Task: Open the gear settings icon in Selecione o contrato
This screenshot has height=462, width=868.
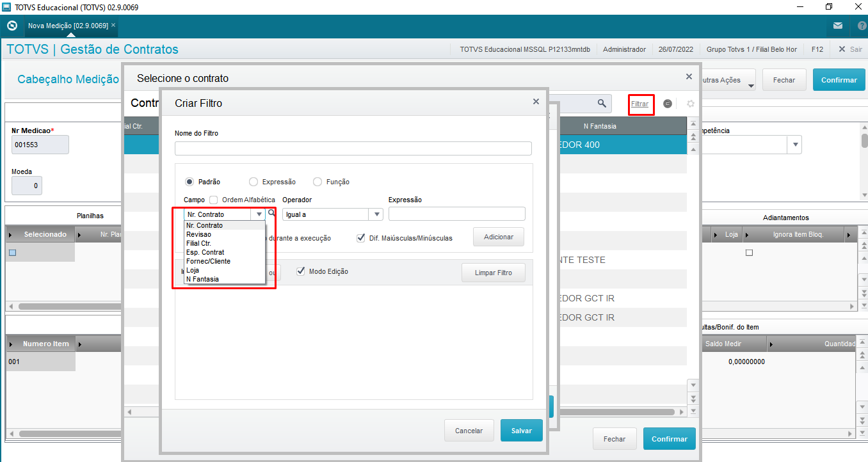Action: (691, 104)
